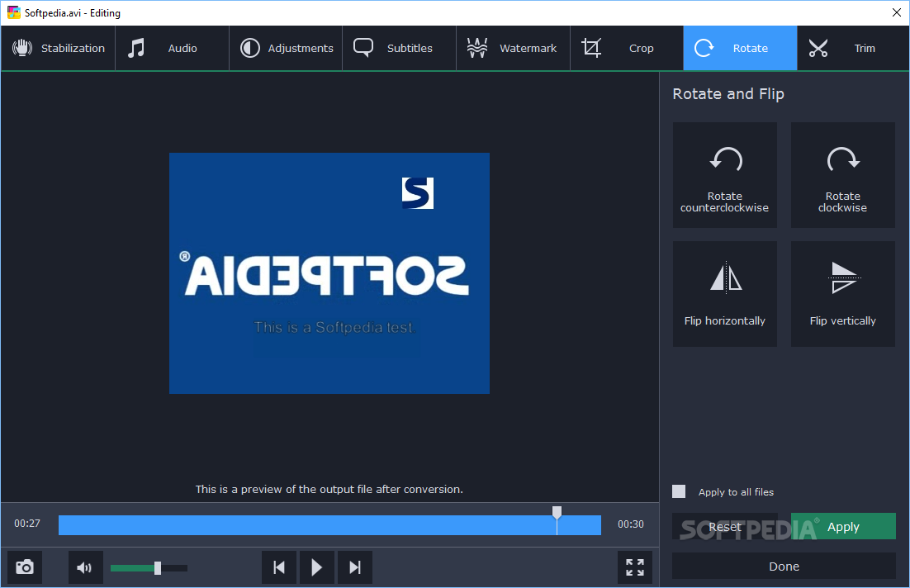Play the video preview
This screenshot has height=588, width=910.
(317, 567)
